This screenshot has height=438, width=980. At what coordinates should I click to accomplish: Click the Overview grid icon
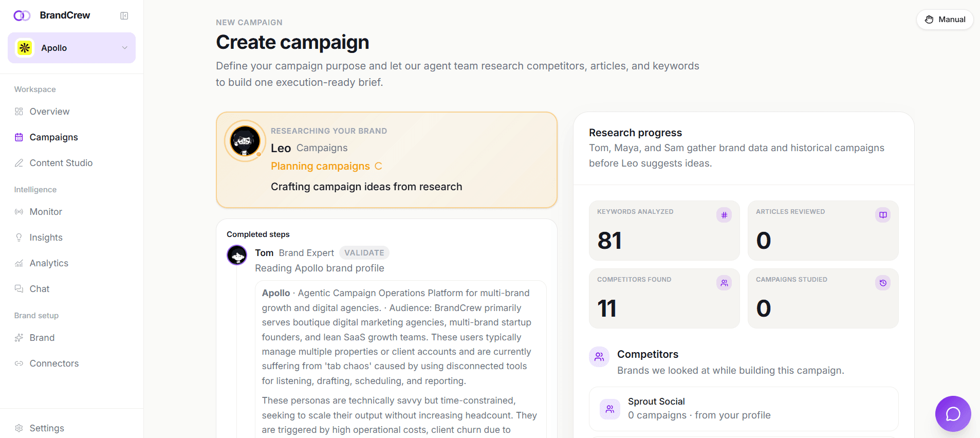19,112
